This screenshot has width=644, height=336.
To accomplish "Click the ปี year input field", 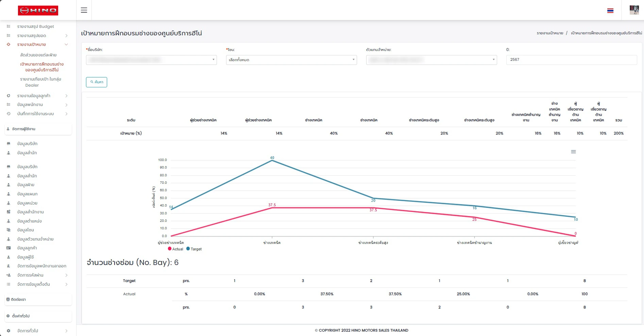I will (x=571, y=60).
